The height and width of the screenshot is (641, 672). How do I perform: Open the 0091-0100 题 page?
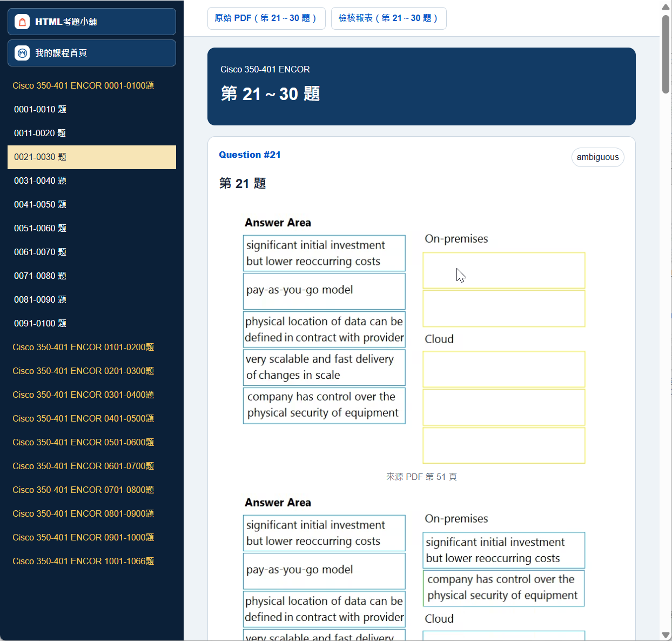pos(92,323)
